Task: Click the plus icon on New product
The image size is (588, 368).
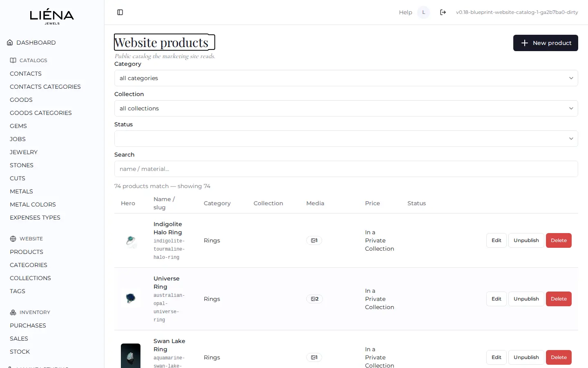Action: coord(525,43)
